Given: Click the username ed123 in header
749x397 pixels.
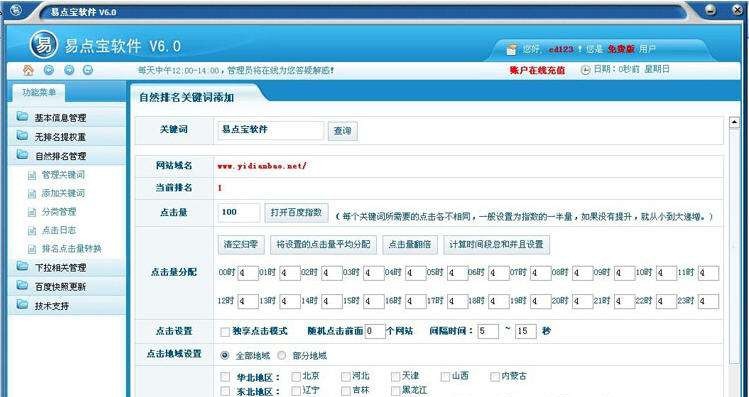Looking at the screenshot, I should (562, 49).
